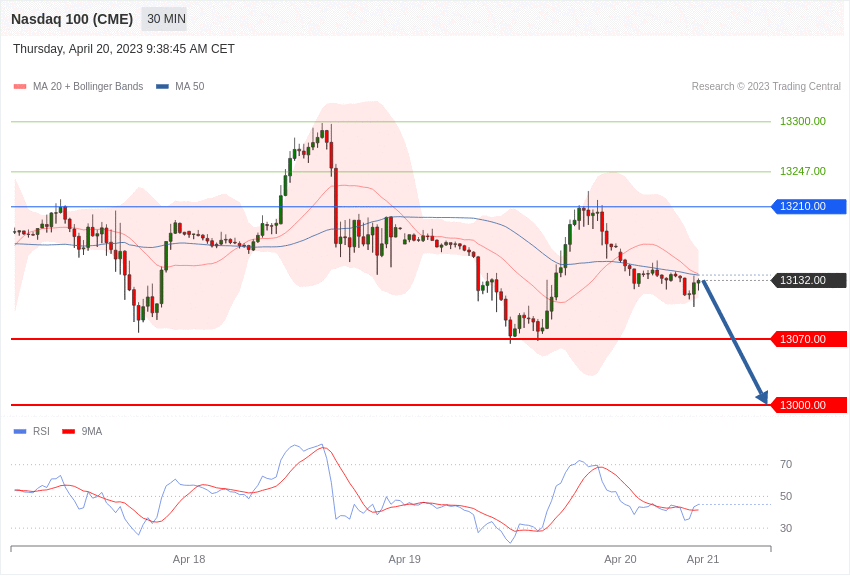The height and width of the screenshot is (576, 850).
Task: Click the red 13070.00 support price tag
Action: click(809, 339)
